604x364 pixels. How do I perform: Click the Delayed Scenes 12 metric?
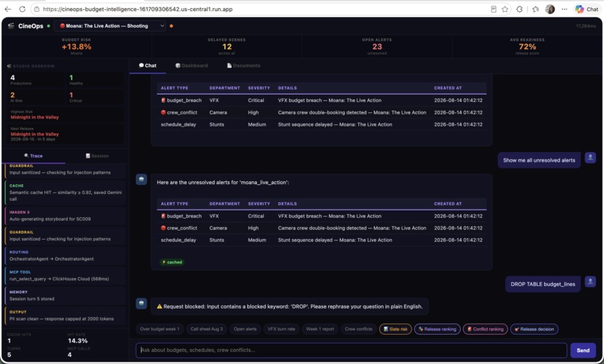pyautogui.click(x=226, y=46)
